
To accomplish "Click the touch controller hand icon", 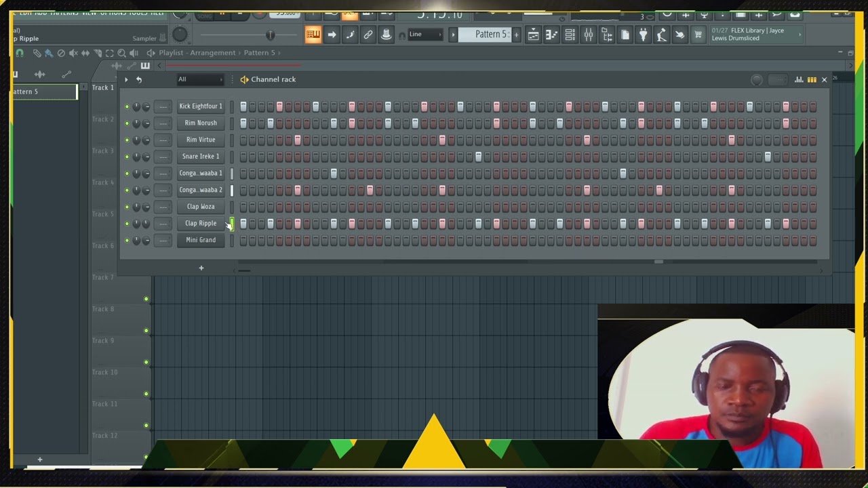I will point(679,35).
